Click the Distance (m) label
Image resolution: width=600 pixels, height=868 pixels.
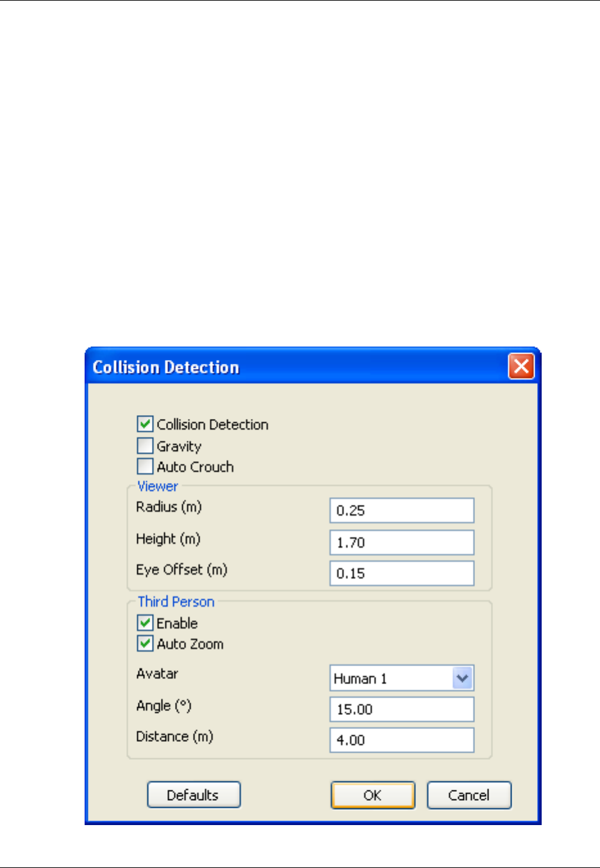tap(174, 737)
